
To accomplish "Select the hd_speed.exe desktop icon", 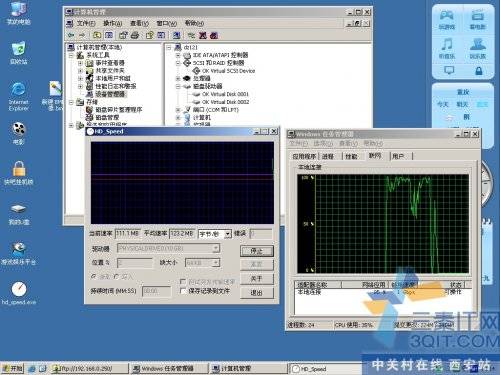I will click(19, 293).
